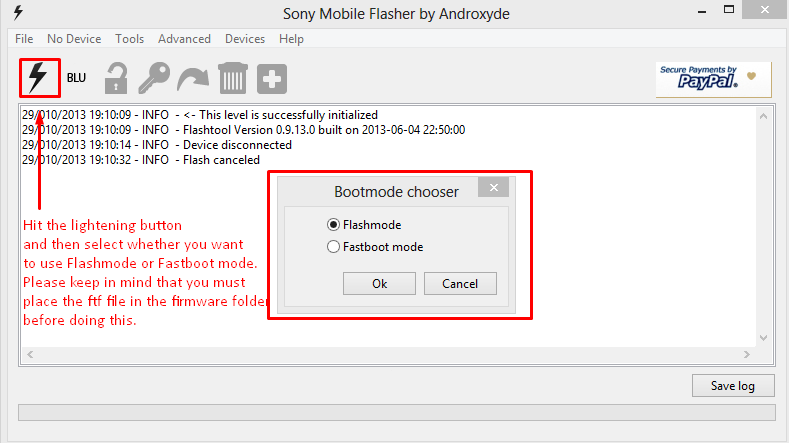Maximize the Sony Mobile Flasher window

coord(729,10)
